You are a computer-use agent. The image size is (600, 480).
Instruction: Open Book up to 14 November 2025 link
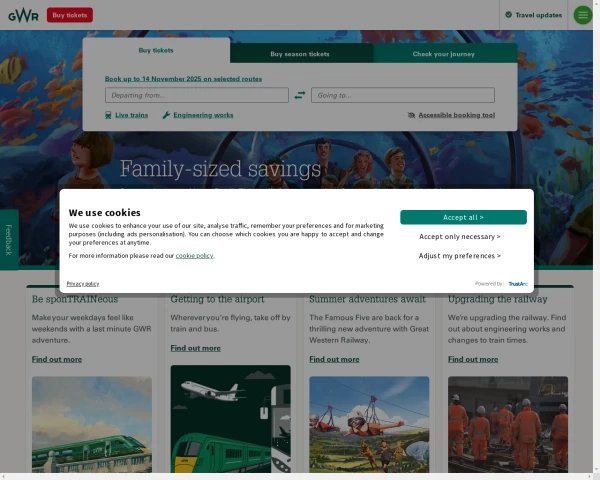(183, 79)
